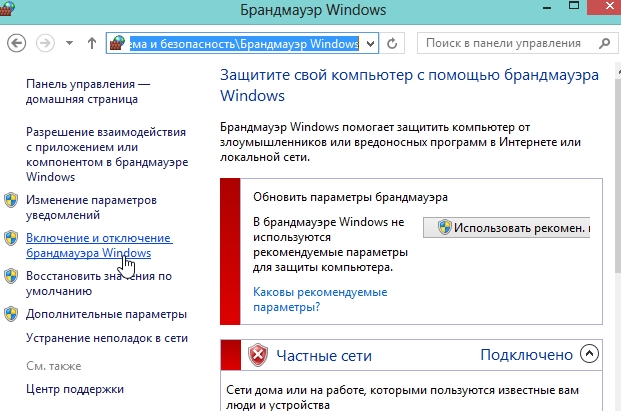Screen dimensions: 621x411
Task: Click the Back navigation arrow
Action: (x=17, y=43)
